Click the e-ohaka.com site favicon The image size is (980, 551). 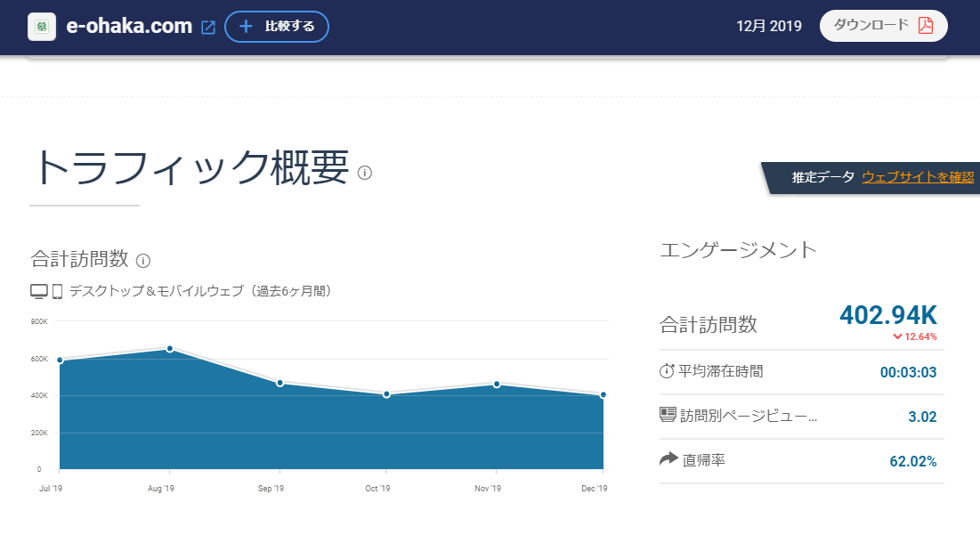[x=42, y=27]
